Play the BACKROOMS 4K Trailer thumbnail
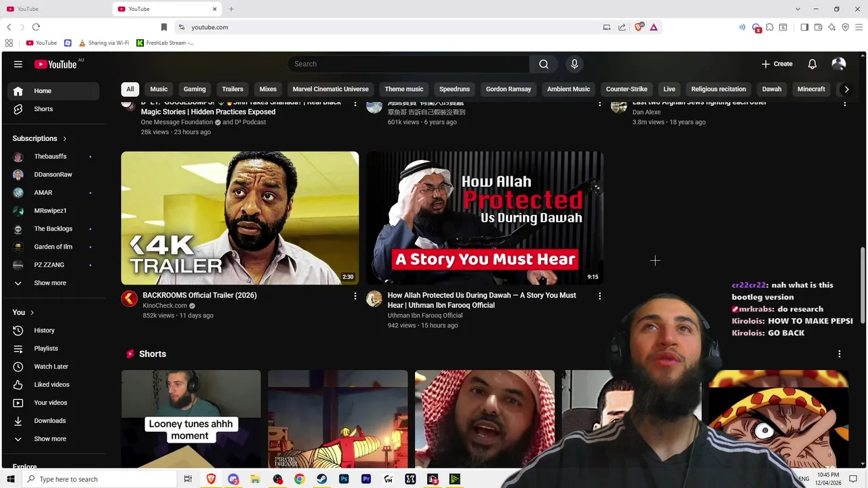The width and height of the screenshot is (868, 488). pos(240,218)
